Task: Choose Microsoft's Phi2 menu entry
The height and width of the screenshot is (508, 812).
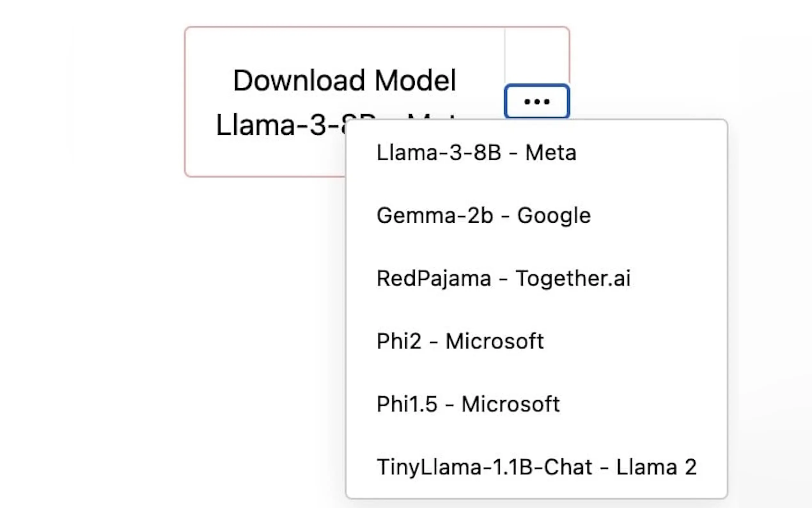Action: [x=460, y=341]
